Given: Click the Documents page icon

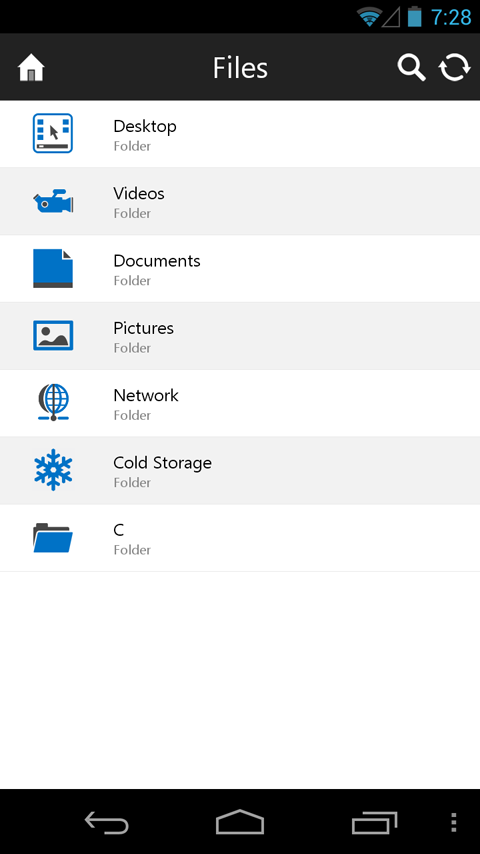Looking at the screenshot, I should pos(53,268).
